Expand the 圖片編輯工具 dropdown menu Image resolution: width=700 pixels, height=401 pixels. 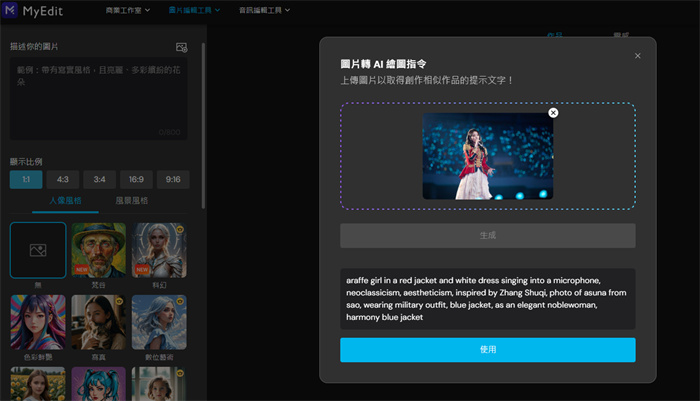click(196, 10)
